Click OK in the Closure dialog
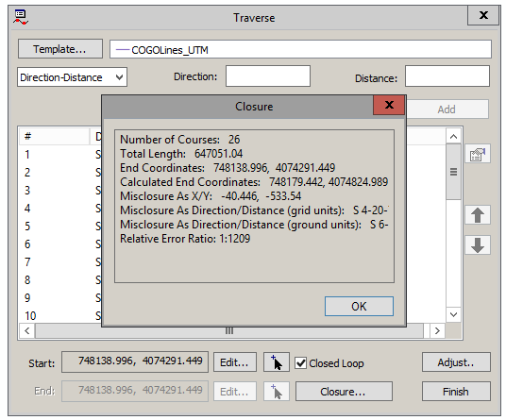The image size is (506, 420). 359,306
